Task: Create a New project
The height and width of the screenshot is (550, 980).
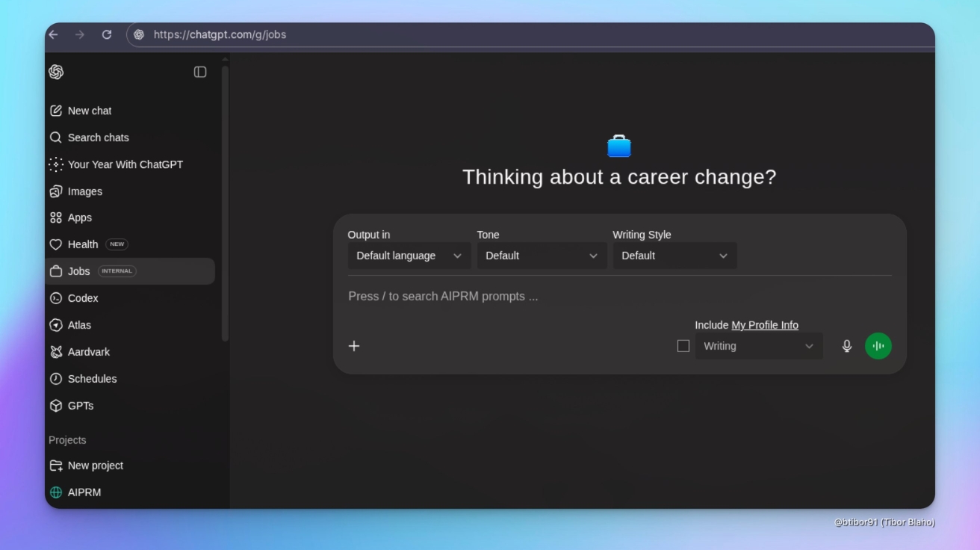Action: tap(95, 465)
